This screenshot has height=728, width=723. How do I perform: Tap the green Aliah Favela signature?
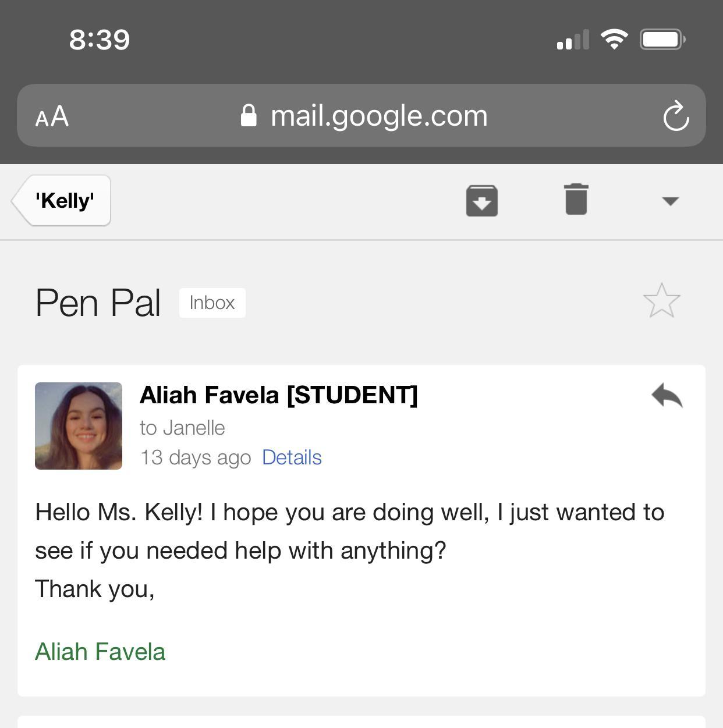[x=100, y=652]
